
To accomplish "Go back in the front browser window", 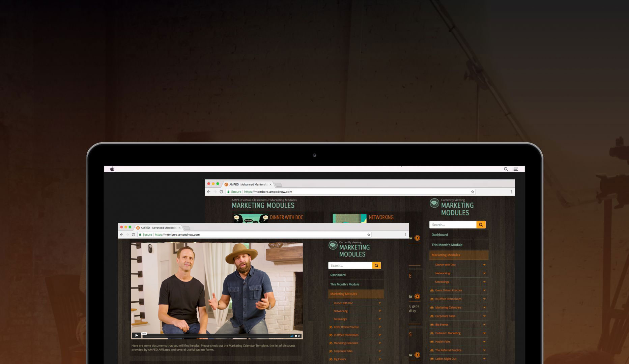I will (121, 235).
